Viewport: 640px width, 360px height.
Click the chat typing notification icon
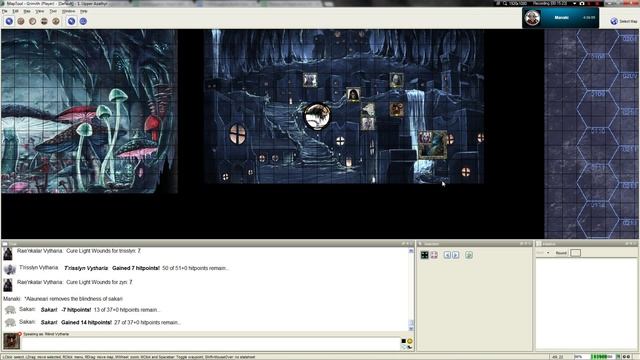coord(410,347)
